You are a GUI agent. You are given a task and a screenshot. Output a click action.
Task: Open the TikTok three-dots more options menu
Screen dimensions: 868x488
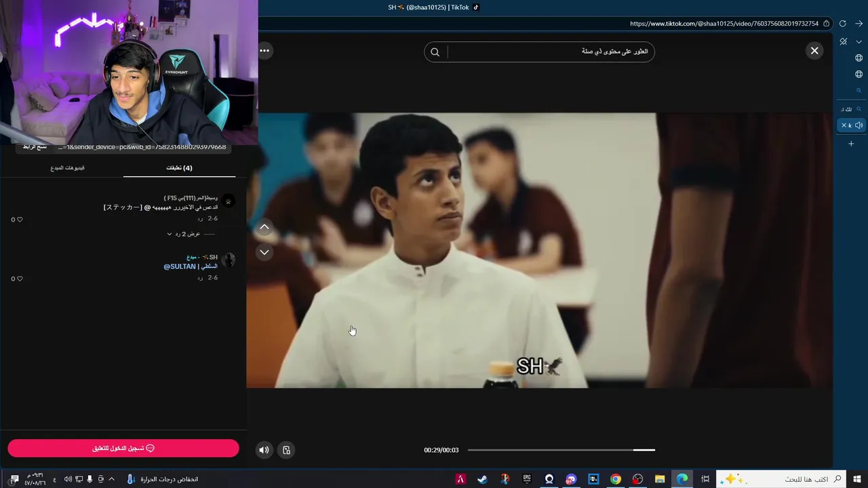[264, 51]
